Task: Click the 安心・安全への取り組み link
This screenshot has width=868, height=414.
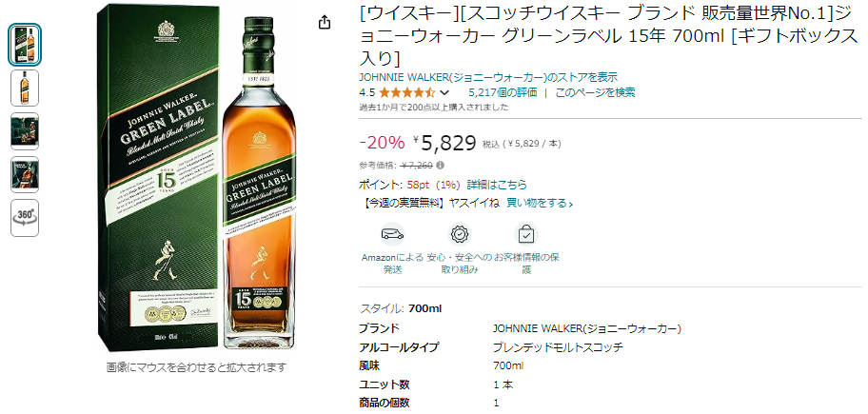Action: tap(459, 264)
